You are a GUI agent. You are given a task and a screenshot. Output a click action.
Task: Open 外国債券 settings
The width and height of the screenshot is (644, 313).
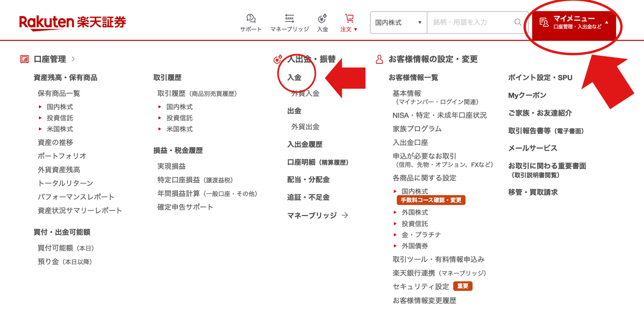(x=415, y=246)
